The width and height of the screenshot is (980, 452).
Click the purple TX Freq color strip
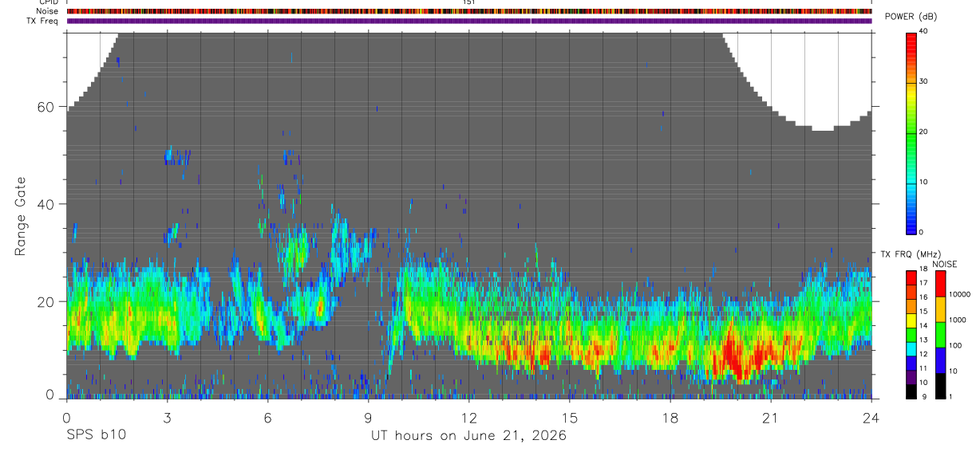point(469,21)
